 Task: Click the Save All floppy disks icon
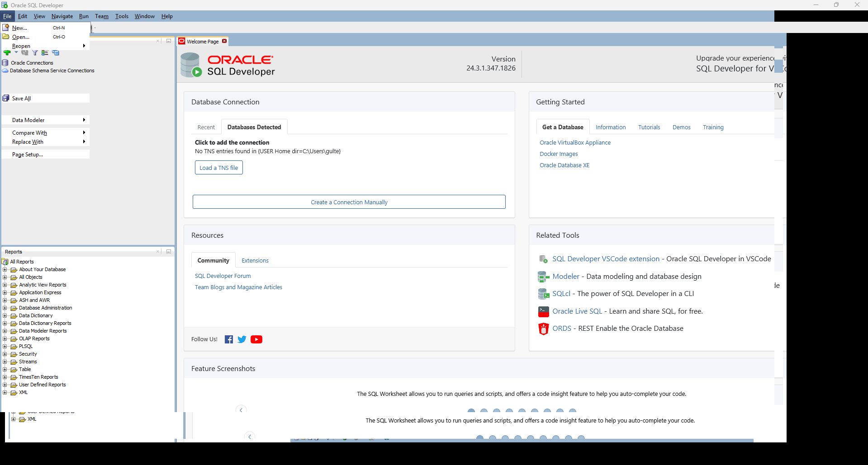6,98
